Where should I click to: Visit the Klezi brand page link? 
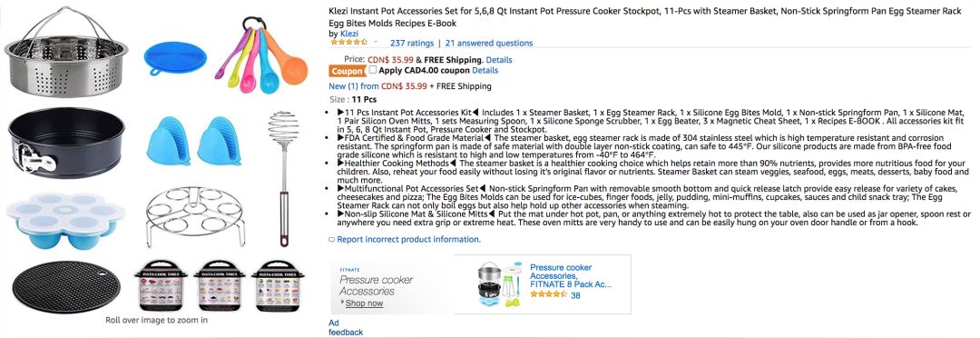pos(348,34)
